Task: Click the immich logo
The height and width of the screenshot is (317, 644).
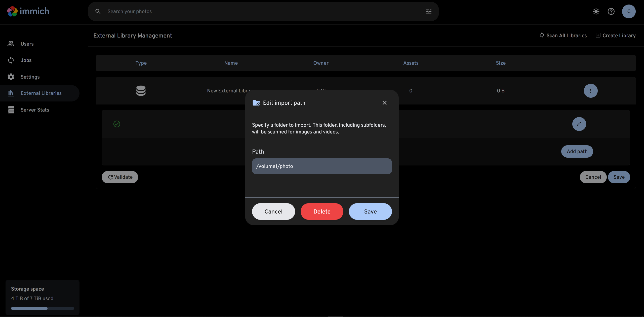Action: point(28,11)
